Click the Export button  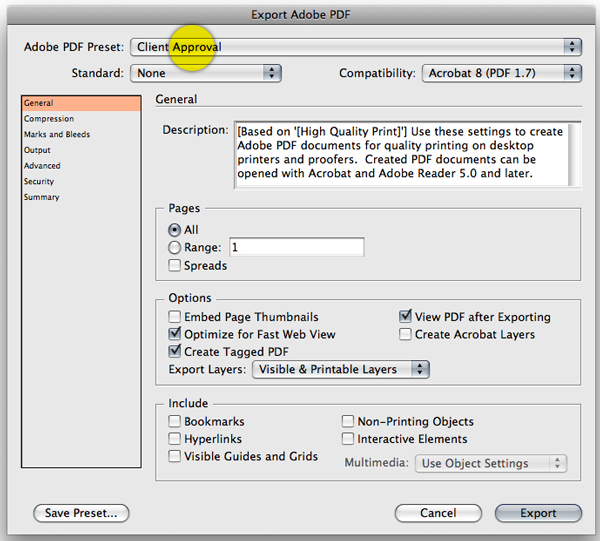coord(538,513)
